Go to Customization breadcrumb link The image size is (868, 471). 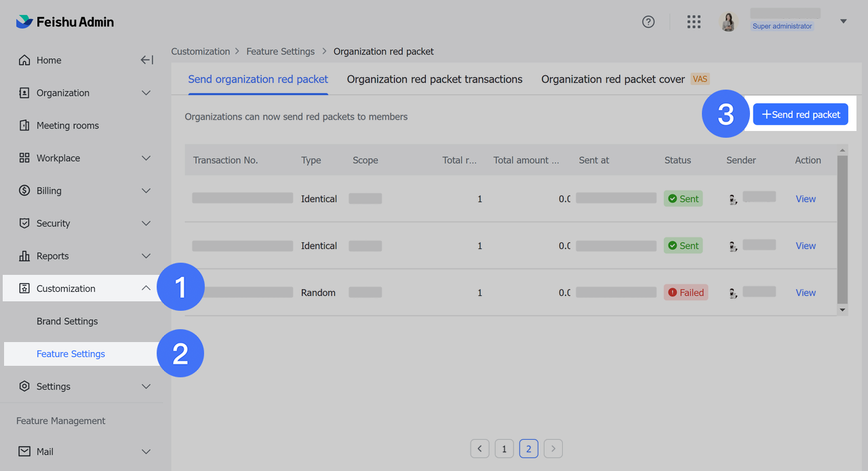pos(201,52)
